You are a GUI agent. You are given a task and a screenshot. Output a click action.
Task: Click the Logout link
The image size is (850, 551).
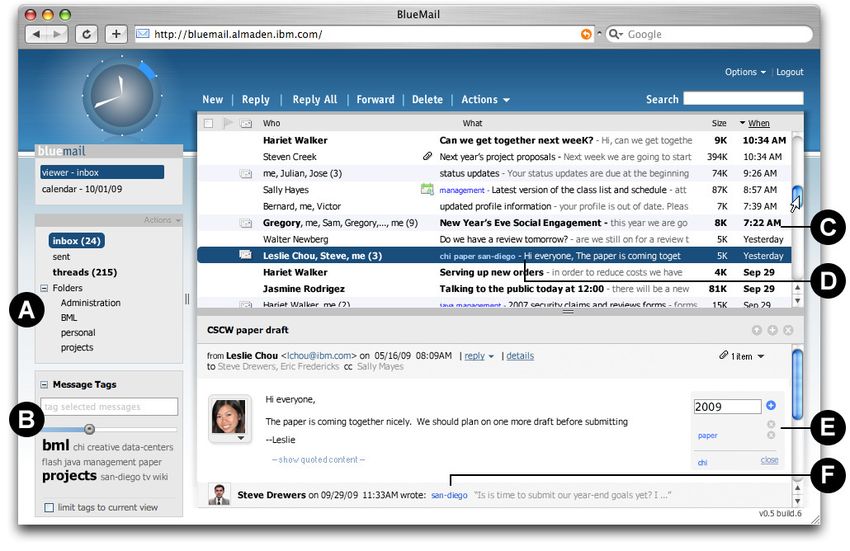point(790,72)
